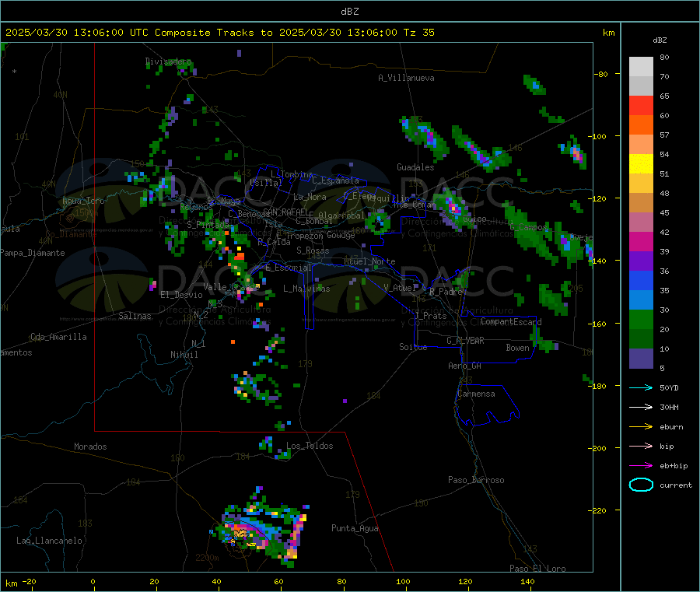Click the L_Malvinas map label
700x592 pixels.
point(306,289)
